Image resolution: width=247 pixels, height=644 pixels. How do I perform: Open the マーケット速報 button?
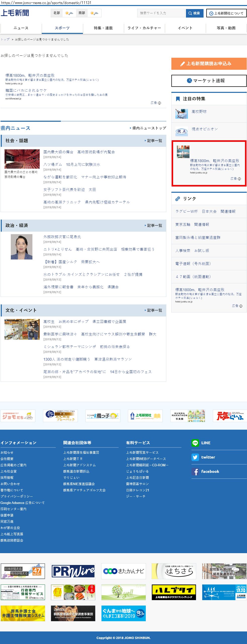pos(209,81)
